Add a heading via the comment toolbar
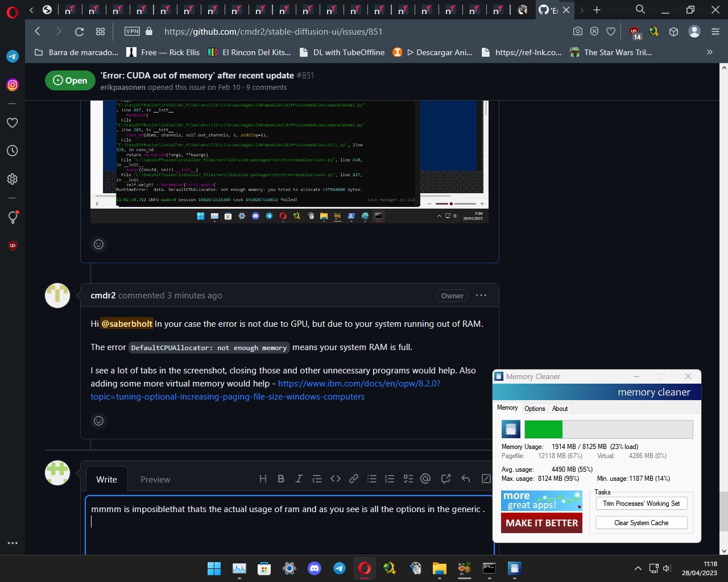 263,479
